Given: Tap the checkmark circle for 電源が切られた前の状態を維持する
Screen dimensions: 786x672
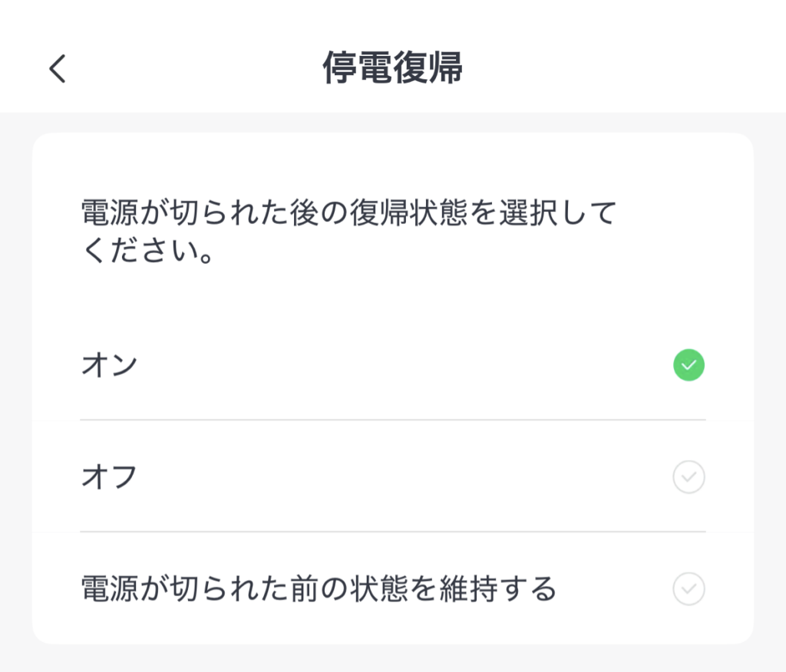Looking at the screenshot, I should click(689, 589).
